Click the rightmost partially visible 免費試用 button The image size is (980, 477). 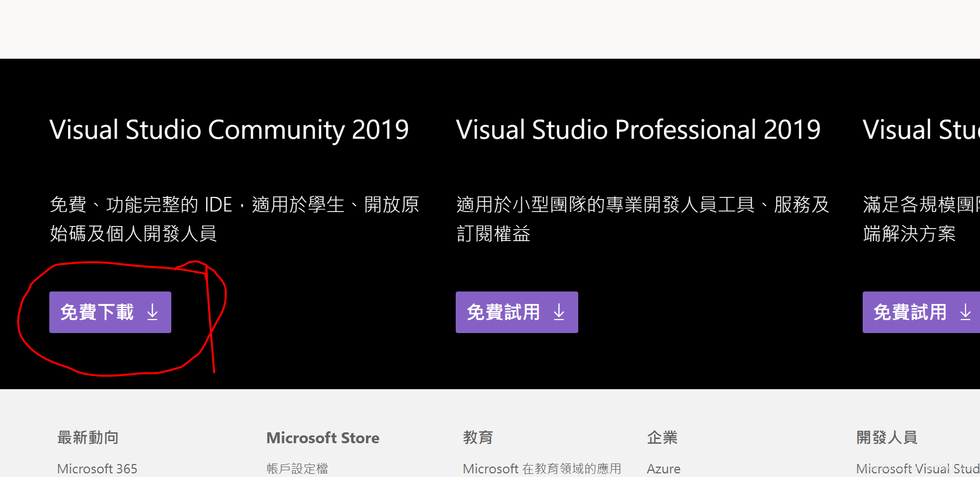(x=921, y=312)
